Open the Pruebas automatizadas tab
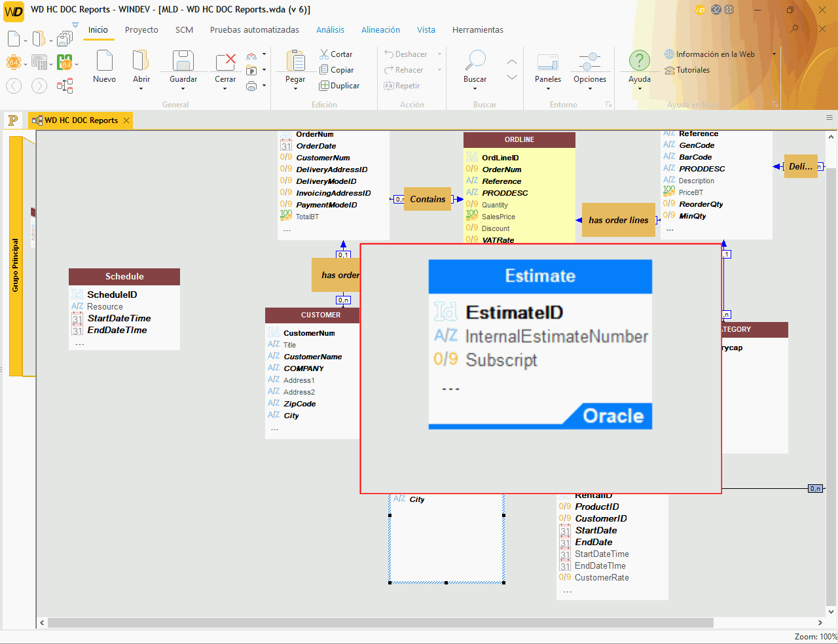Screen dimensions: 838x644 pos(255,30)
